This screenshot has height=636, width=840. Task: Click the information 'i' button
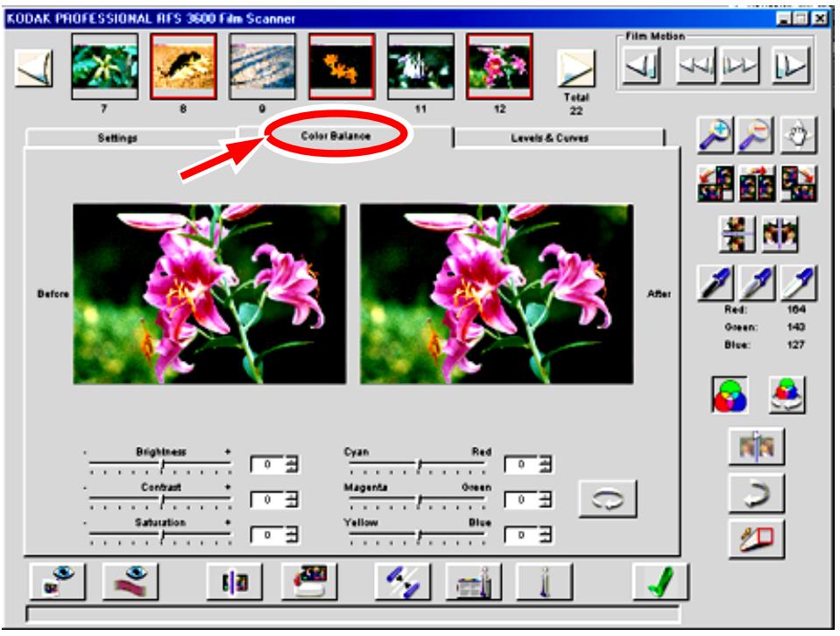pyautogui.click(x=544, y=582)
